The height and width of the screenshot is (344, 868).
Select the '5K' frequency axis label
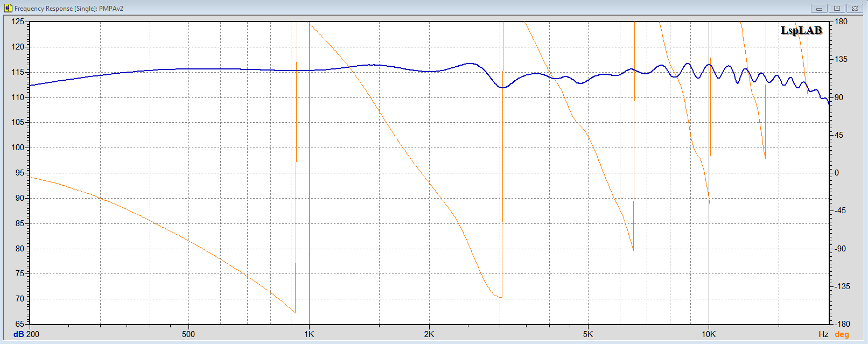click(x=588, y=334)
